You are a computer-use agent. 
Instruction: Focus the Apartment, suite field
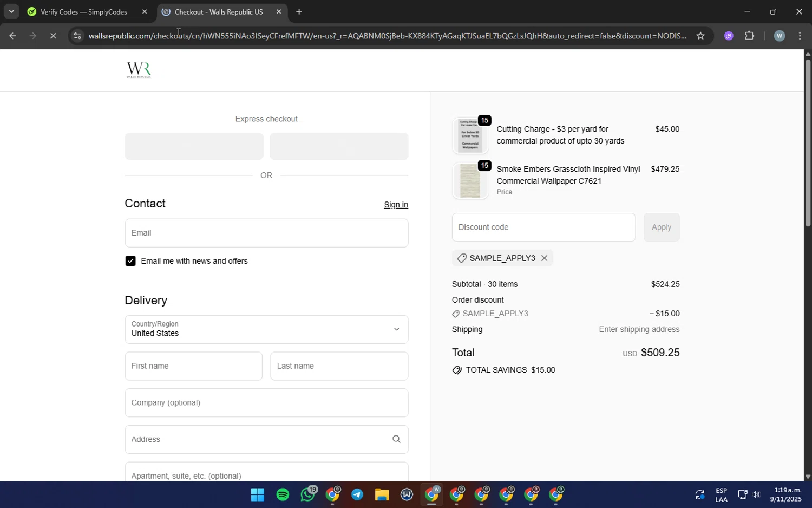click(266, 472)
